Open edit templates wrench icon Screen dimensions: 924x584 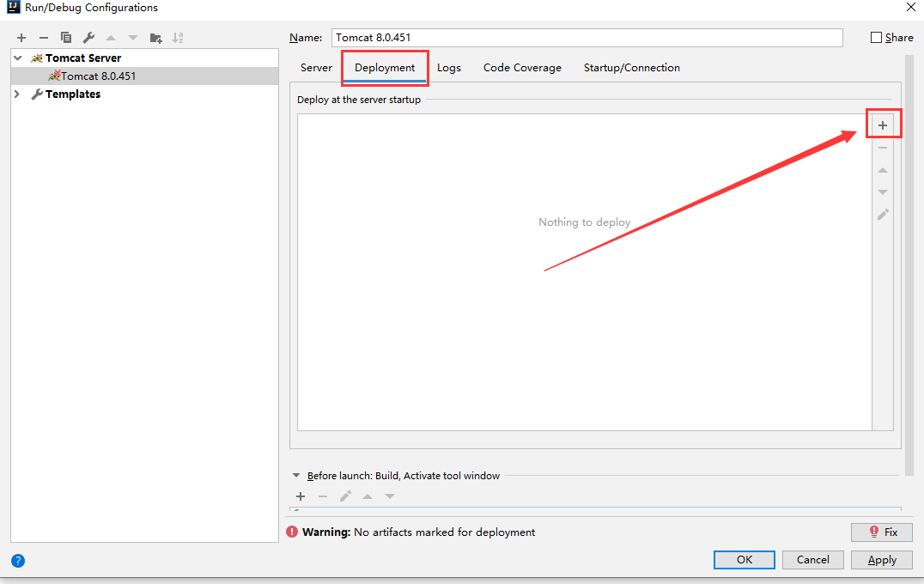point(88,38)
